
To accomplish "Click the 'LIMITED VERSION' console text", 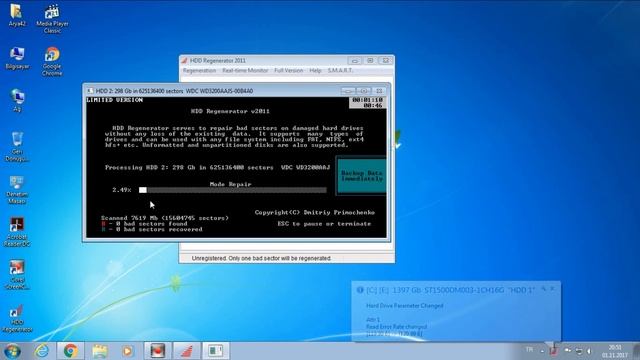I will point(115,100).
